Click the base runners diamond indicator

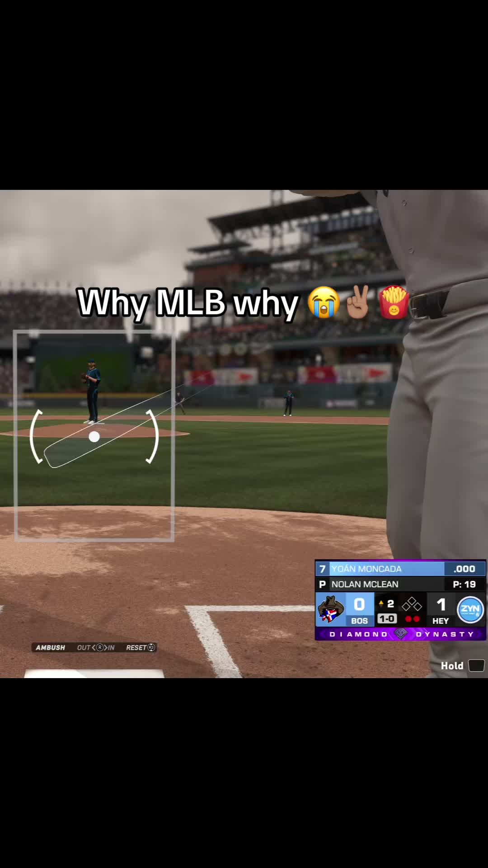pyautogui.click(x=412, y=604)
